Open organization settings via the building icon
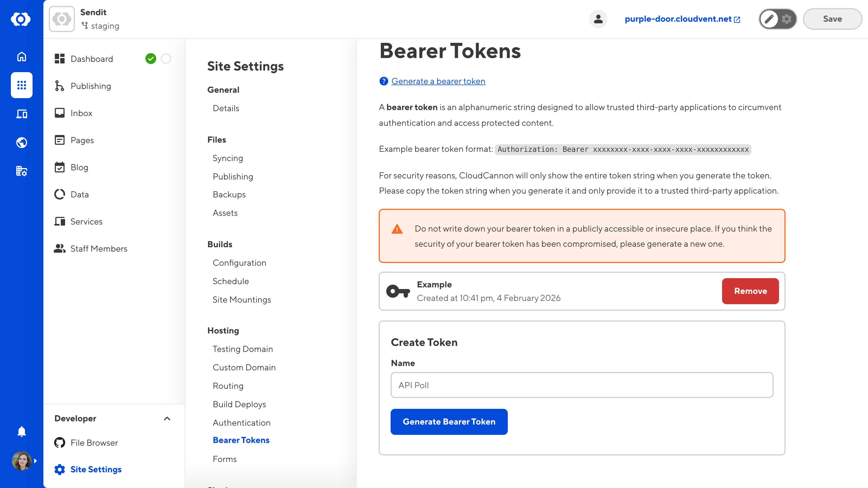 pyautogui.click(x=21, y=171)
